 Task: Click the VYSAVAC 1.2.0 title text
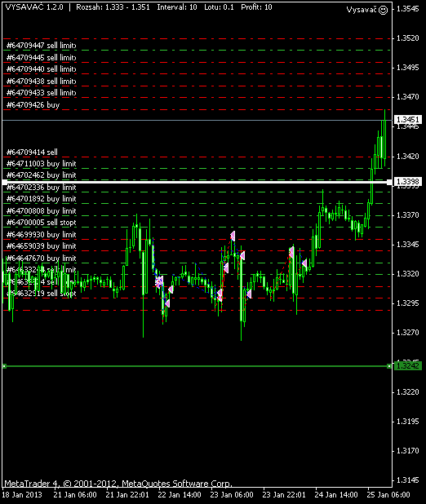pos(34,7)
